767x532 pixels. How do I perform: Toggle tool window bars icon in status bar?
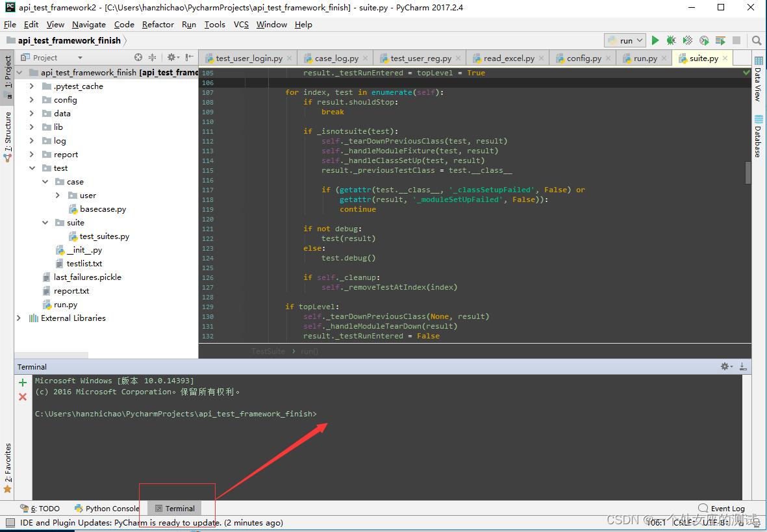(x=10, y=523)
